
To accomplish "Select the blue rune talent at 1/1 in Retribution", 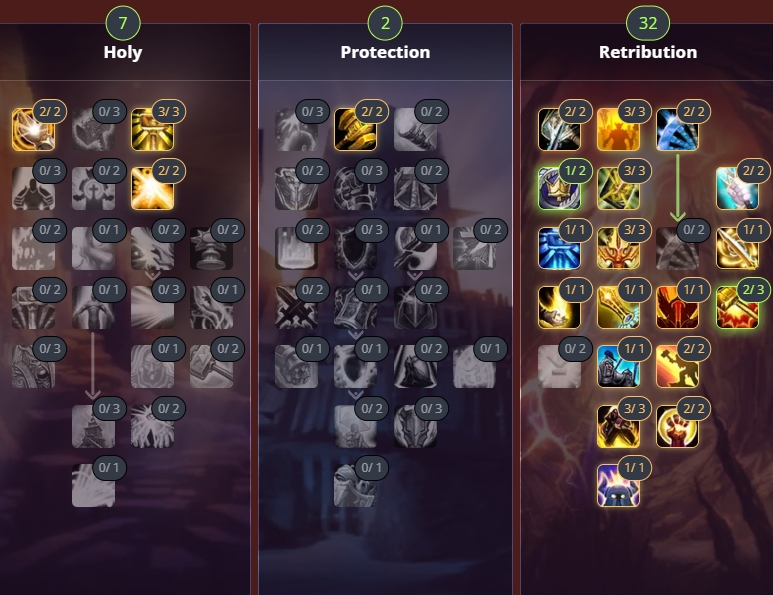I will click(559, 248).
